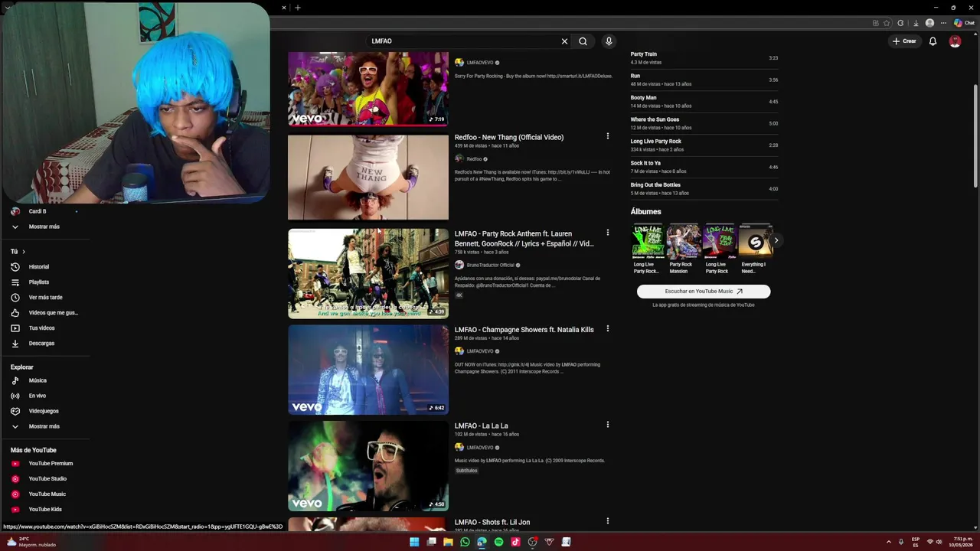Play Where the Sun Goes song
Image resolution: width=980 pixels, height=551 pixels.
[704, 123]
